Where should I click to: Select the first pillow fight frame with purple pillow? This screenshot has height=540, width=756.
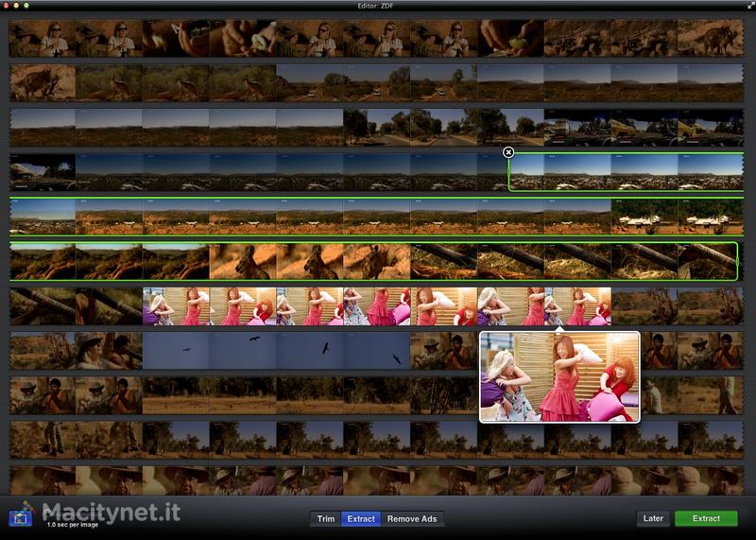pyautogui.click(x=176, y=306)
